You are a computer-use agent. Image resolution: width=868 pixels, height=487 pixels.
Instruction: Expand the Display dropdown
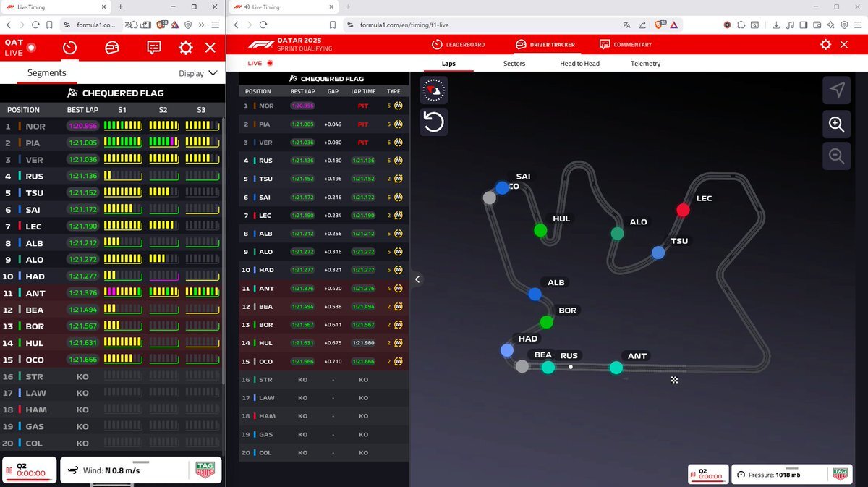click(x=198, y=73)
